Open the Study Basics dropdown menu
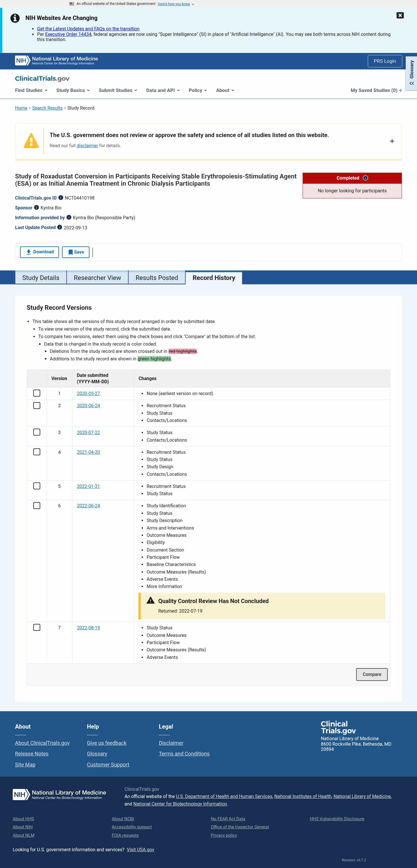The height and width of the screenshot is (868, 417). [73, 90]
